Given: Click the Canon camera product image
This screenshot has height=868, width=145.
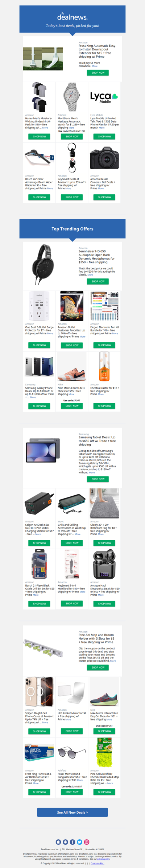Looking at the screenshot, I should click(104, 158).
